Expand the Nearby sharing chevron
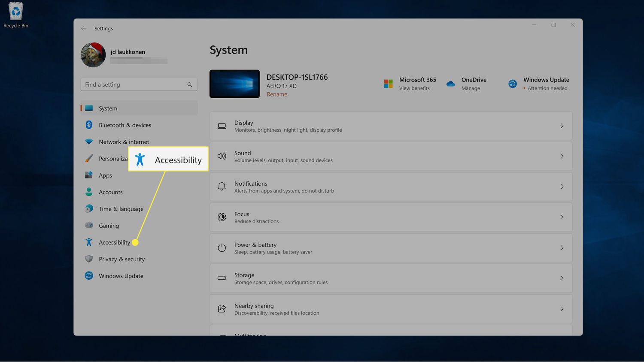 pos(562,309)
